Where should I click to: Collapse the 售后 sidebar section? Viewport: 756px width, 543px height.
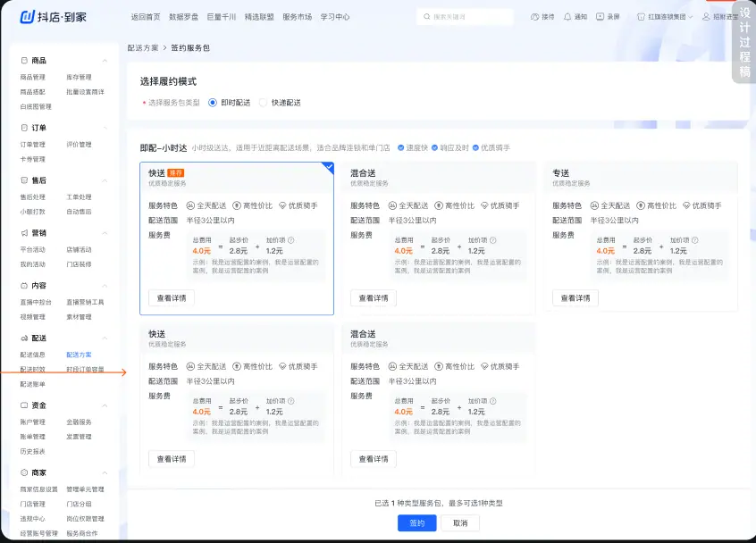105,180
